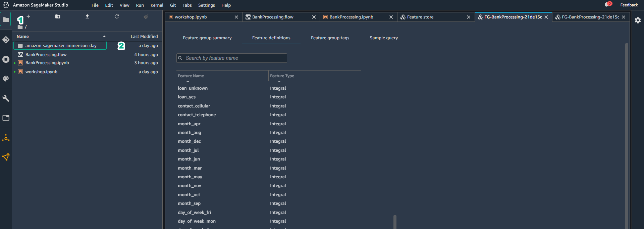
Task: Open the command palette sidebar icon
Action: [x=6, y=79]
